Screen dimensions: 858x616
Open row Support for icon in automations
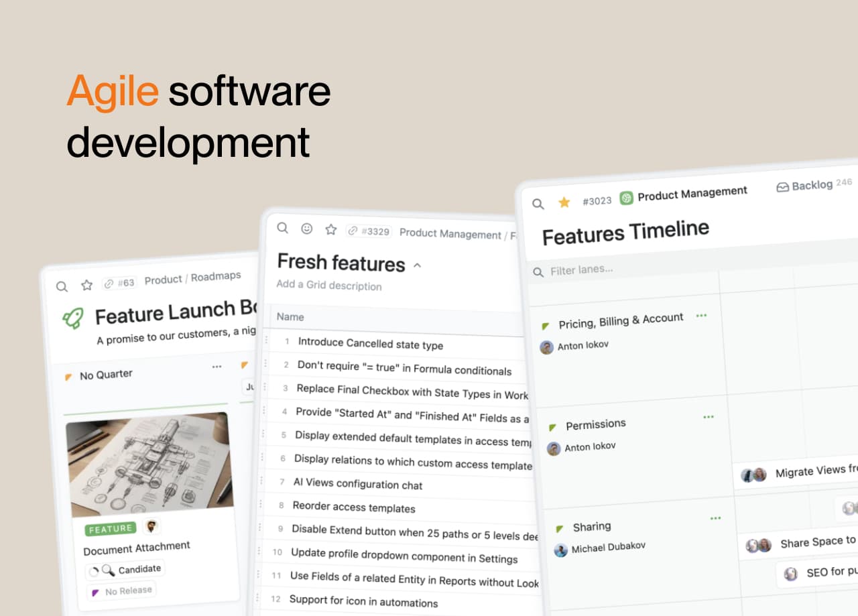pos(363,601)
